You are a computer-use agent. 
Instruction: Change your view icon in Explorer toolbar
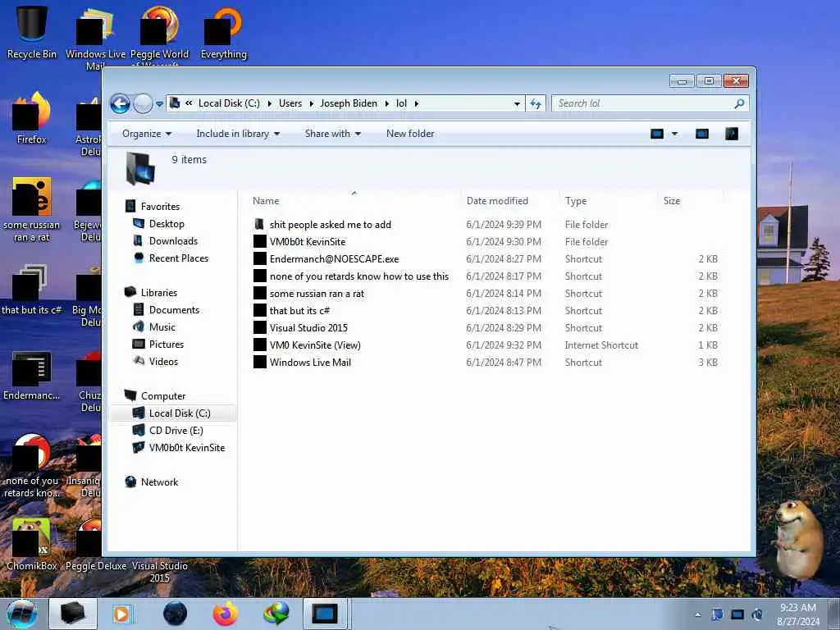(657, 134)
